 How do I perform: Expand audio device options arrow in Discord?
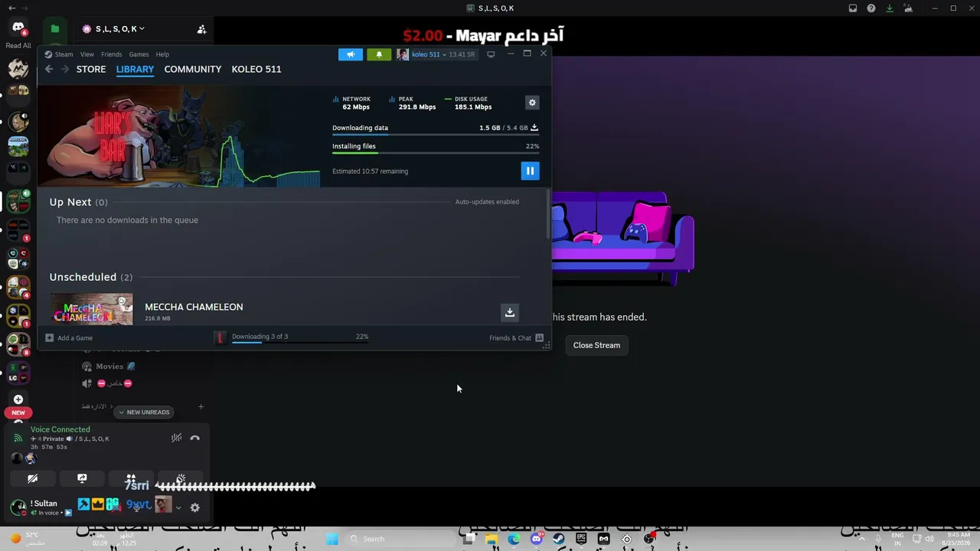[178, 507]
